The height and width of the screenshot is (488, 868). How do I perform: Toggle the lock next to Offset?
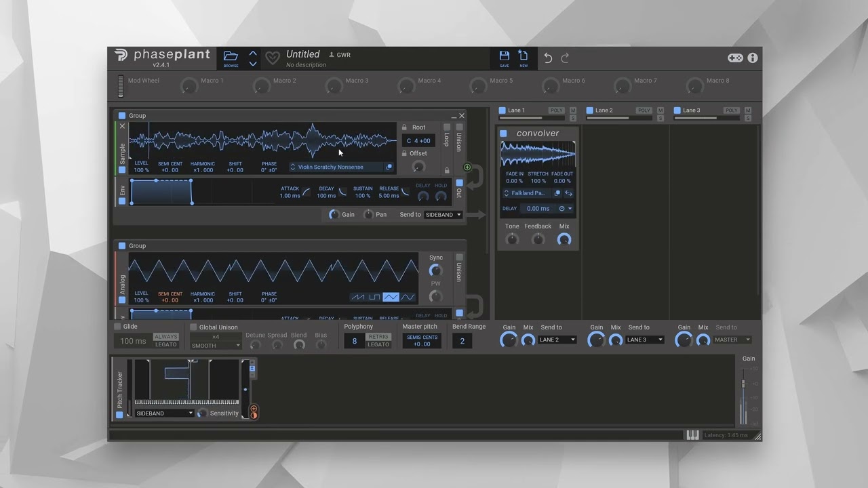(404, 153)
